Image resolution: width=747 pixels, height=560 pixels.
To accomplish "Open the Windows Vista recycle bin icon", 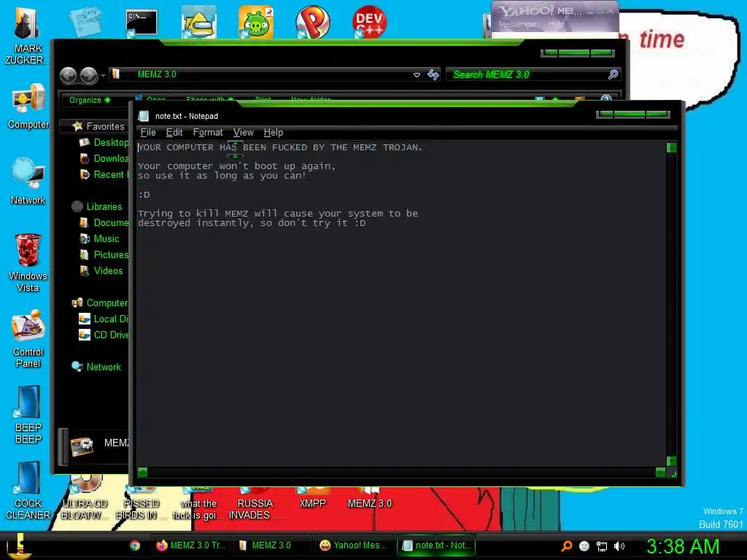I will click(x=28, y=262).
